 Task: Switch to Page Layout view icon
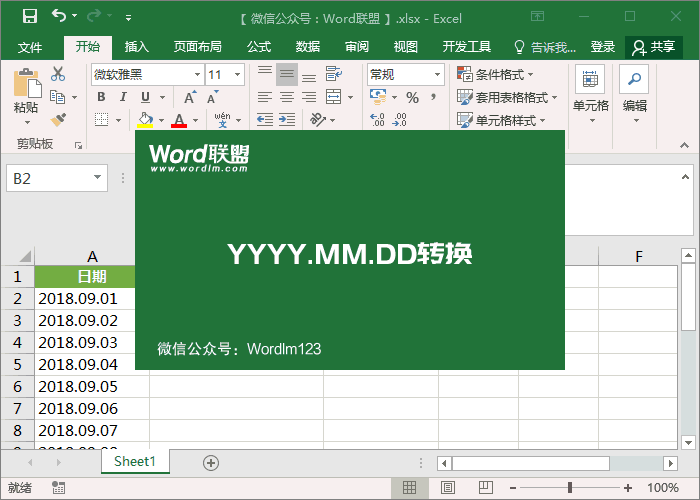448,488
